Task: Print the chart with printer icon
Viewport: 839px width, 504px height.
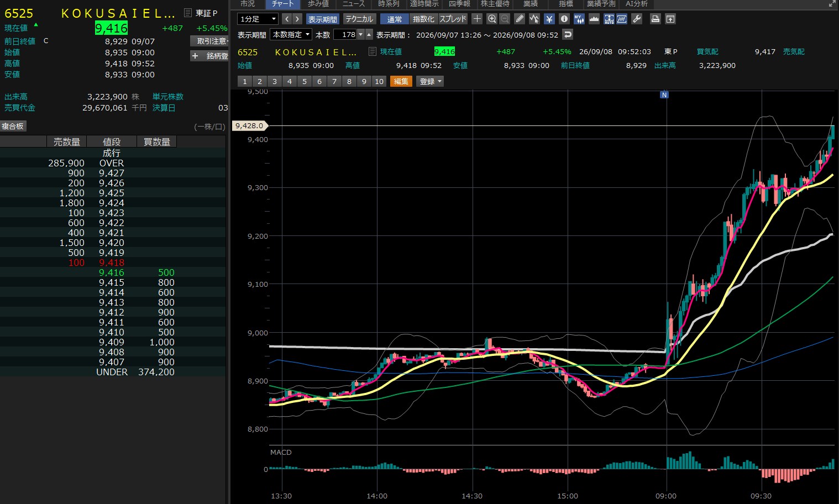Action: (x=655, y=19)
